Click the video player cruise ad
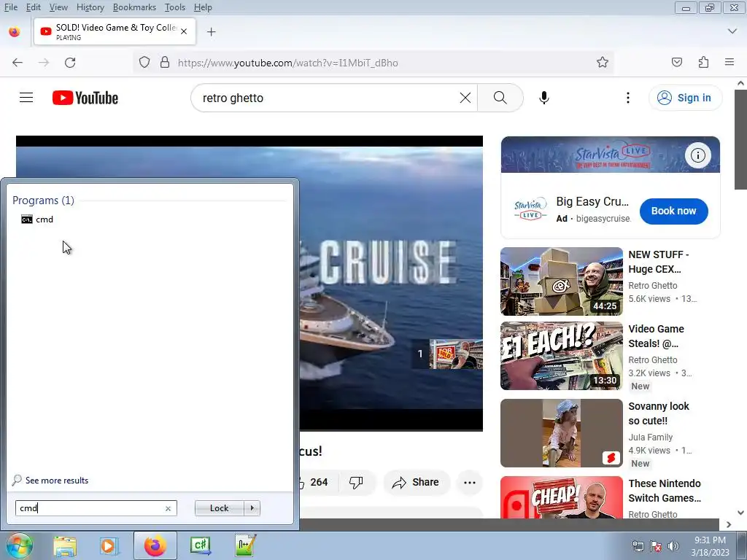 (249, 284)
